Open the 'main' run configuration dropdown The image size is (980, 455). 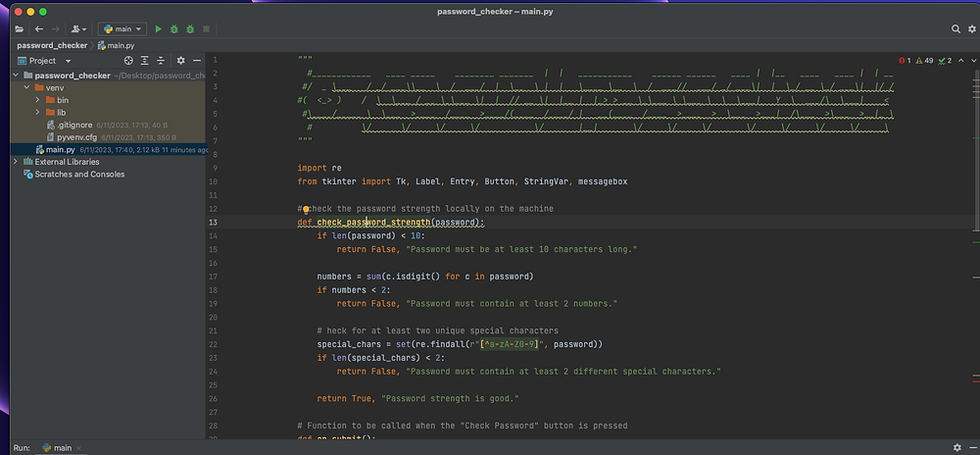point(122,28)
